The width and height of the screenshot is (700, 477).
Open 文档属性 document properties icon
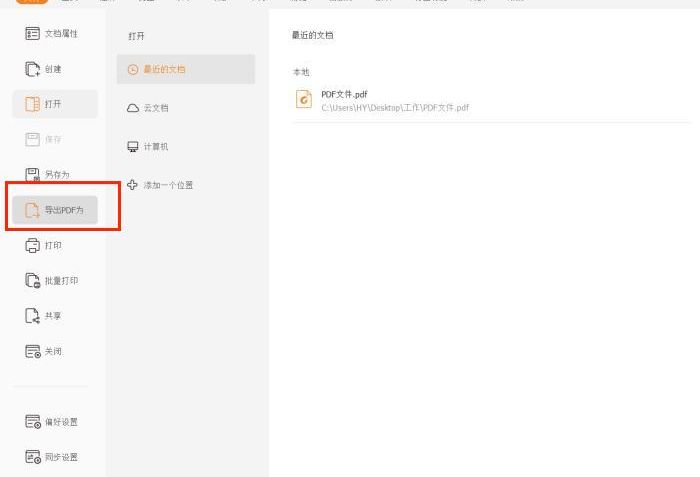point(32,34)
